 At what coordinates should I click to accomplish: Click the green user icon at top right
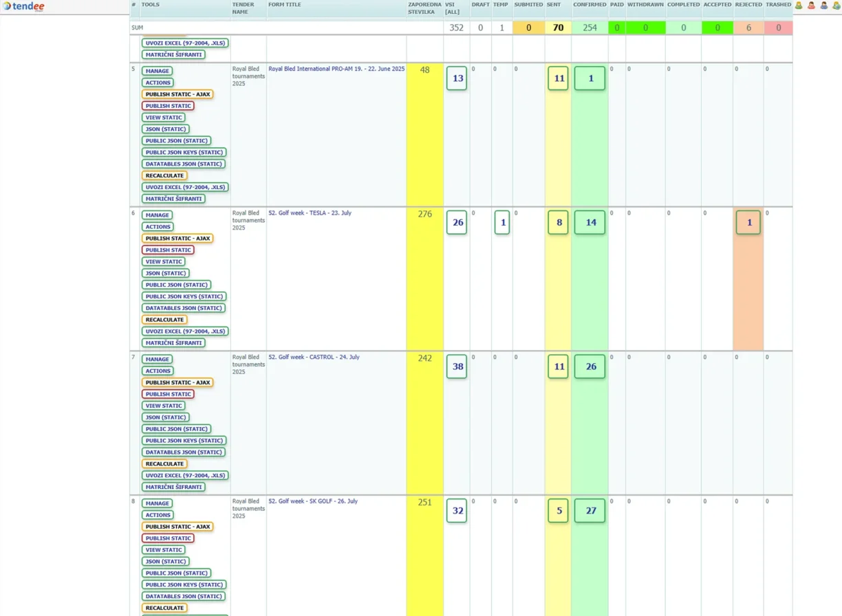pos(799,5)
